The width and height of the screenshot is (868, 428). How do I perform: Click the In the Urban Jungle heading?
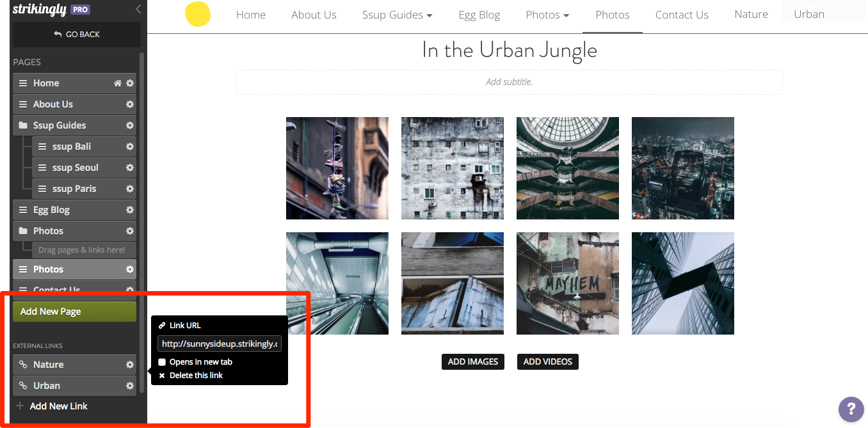pyautogui.click(x=510, y=50)
